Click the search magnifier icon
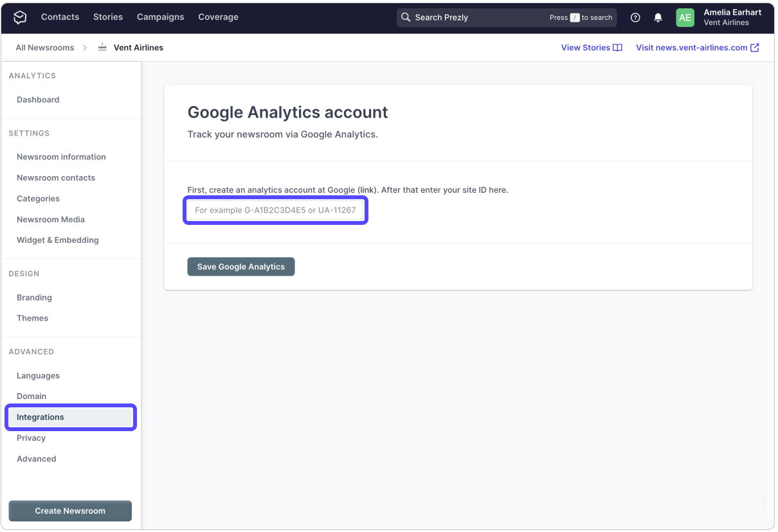The image size is (778, 532). click(406, 17)
